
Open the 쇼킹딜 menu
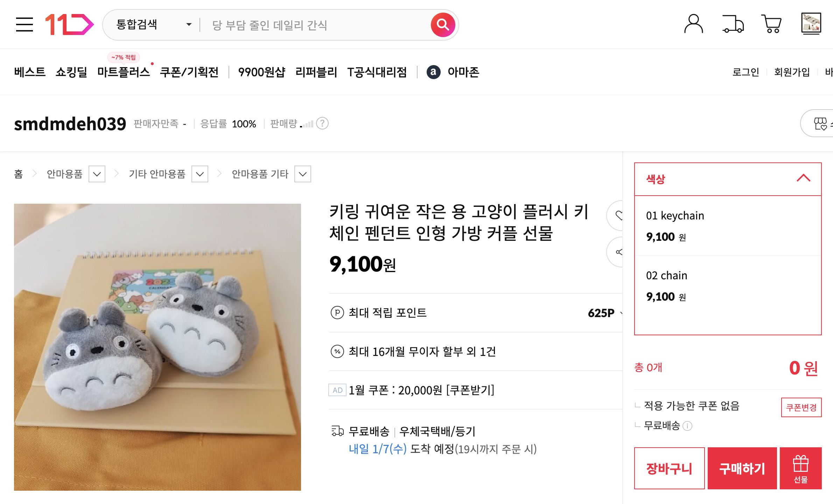(72, 72)
